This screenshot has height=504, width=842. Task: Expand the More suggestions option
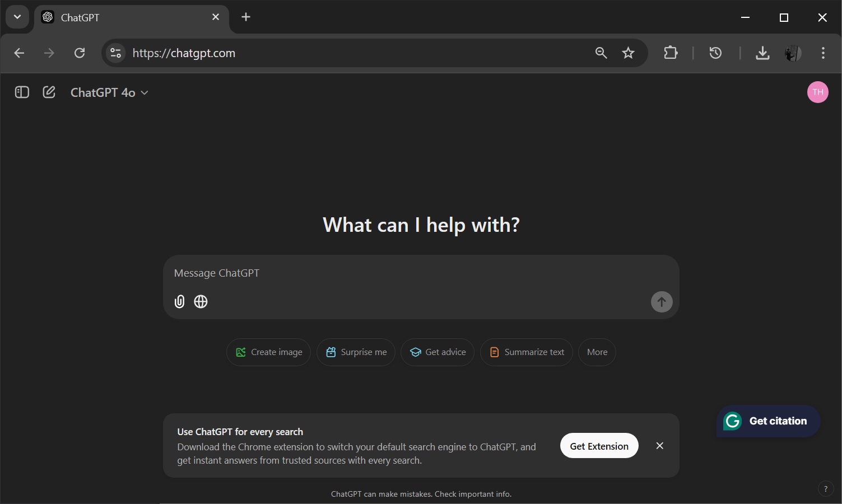[x=596, y=352]
